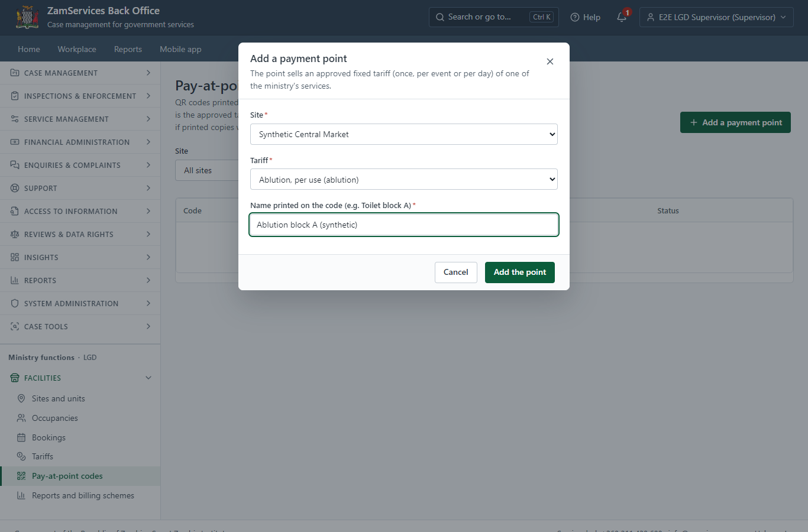Viewport: 808px width, 532px height.
Task: Go to the Home tab
Action: (29, 49)
